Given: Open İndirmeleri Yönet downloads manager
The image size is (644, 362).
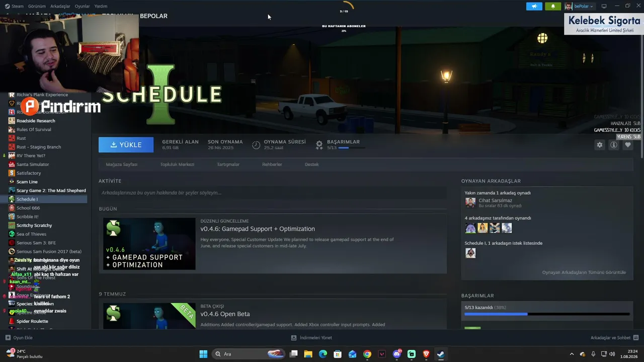Looking at the screenshot, I should (x=311, y=338).
